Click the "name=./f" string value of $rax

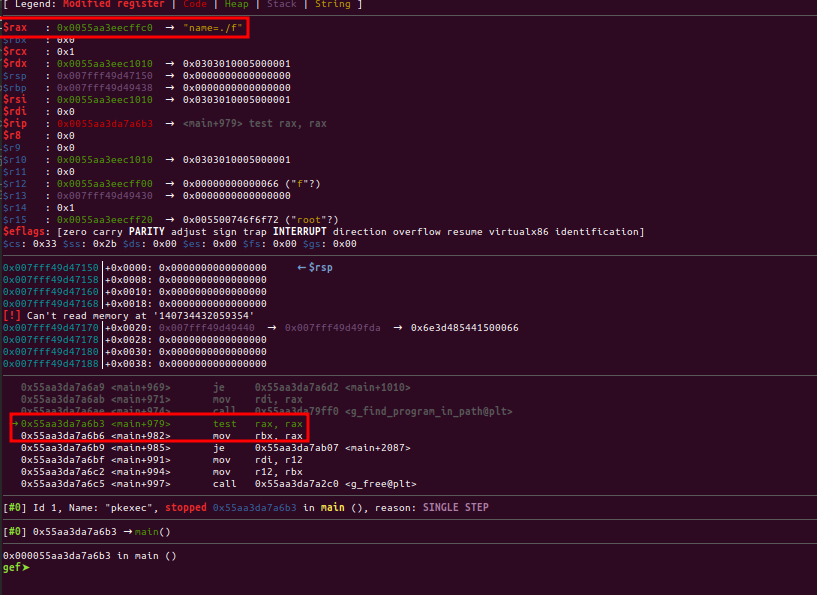[x=211, y=27]
